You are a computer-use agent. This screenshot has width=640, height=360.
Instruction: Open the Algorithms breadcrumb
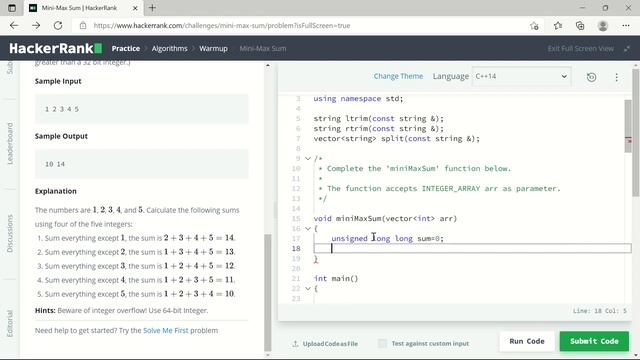coord(169,48)
